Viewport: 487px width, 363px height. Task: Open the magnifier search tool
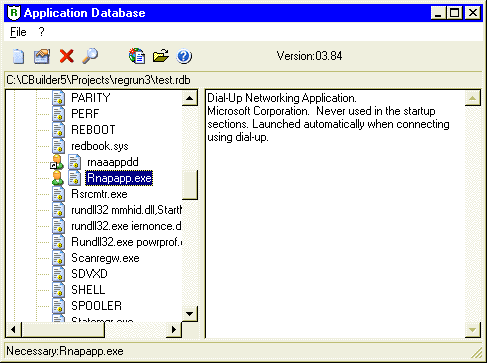90,56
